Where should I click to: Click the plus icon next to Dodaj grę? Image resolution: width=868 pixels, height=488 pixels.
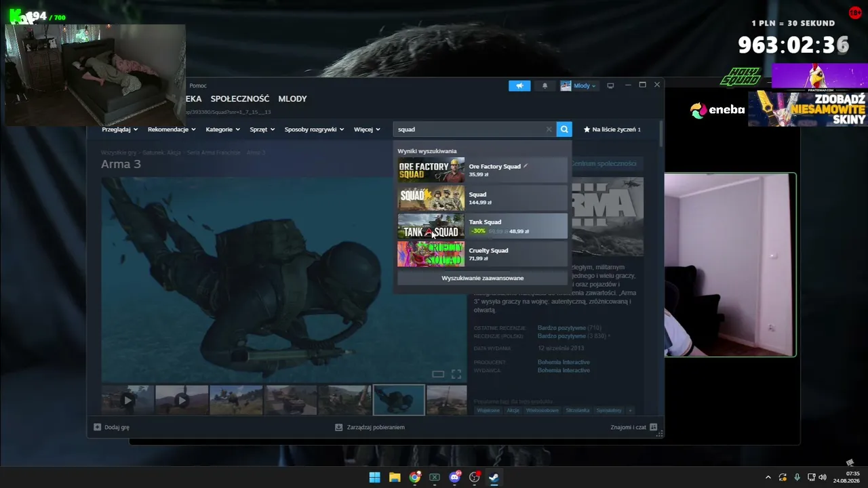point(98,427)
